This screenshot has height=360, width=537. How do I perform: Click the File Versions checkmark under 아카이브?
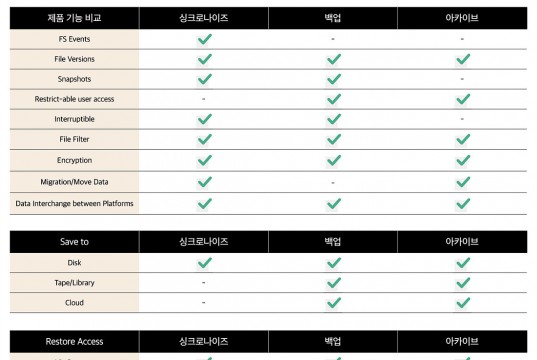click(x=463, y=59)
